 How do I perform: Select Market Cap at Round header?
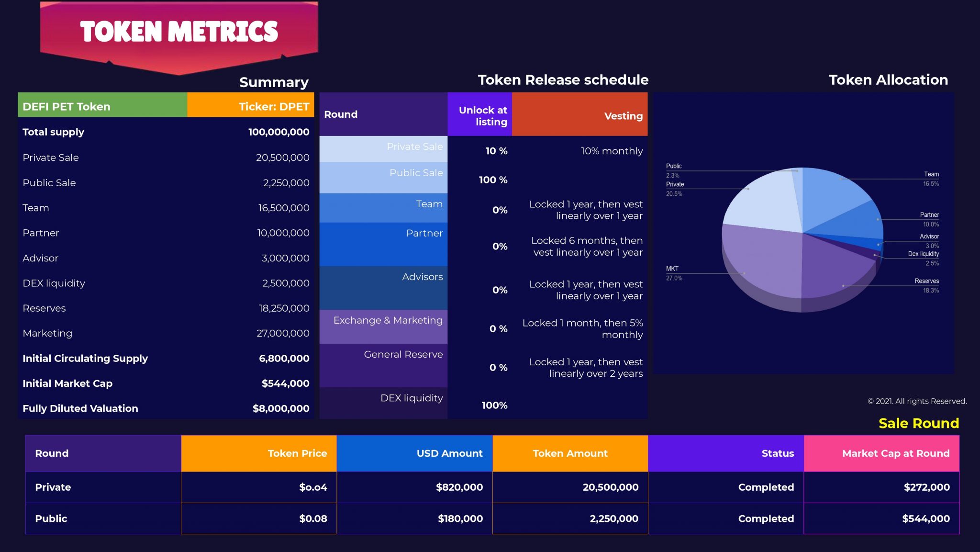pos(882,453)
